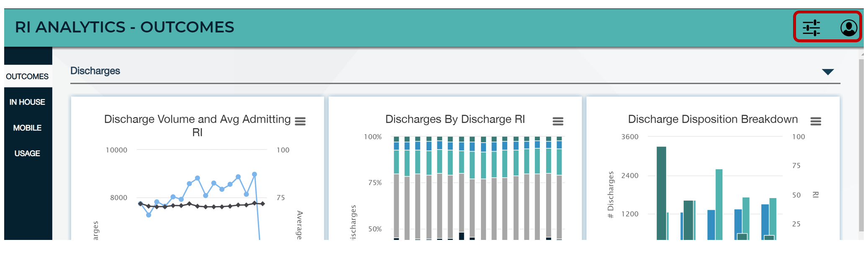Click the 1200 axis label
This screenshot has width=868, height=255.
(x=630, y=214)
